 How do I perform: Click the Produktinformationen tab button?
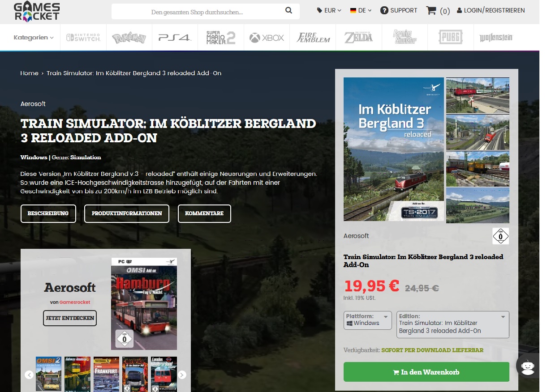pyautogui.click(x=127, y=213)
